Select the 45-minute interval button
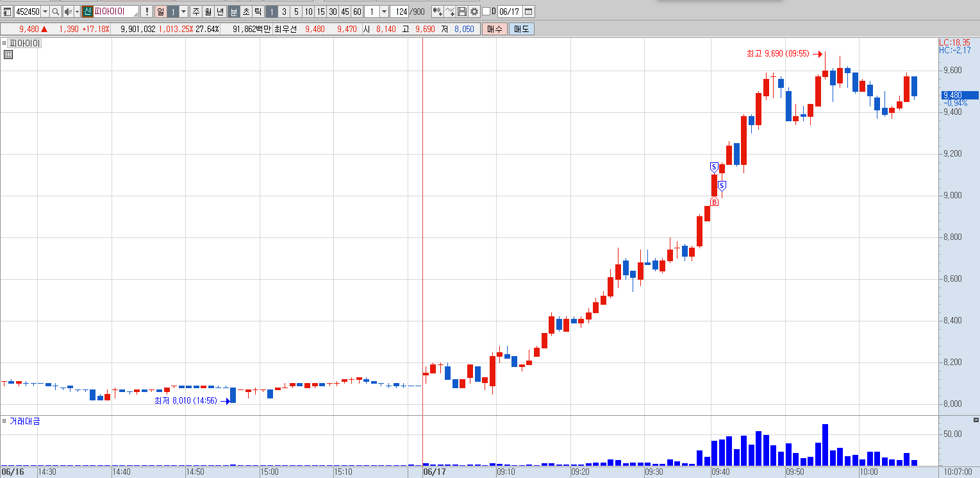This screenshot has width=980, height=478. click(x=345, y=12)
